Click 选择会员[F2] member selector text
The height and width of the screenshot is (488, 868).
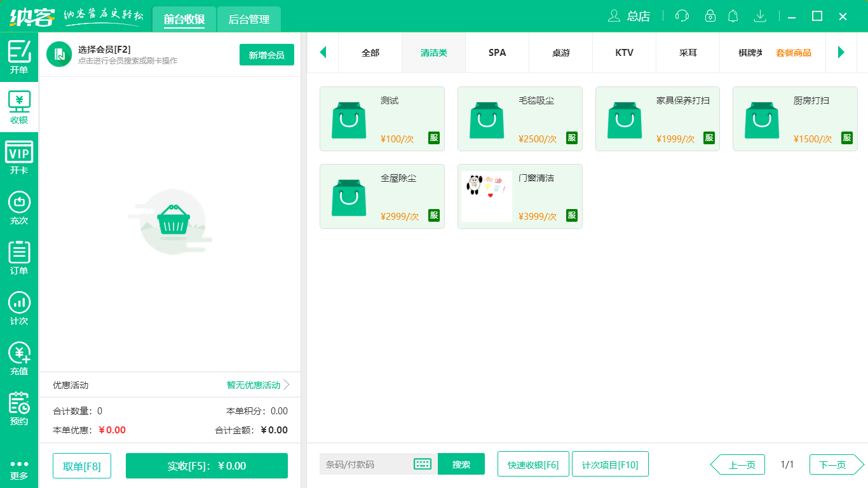point(104,50)
